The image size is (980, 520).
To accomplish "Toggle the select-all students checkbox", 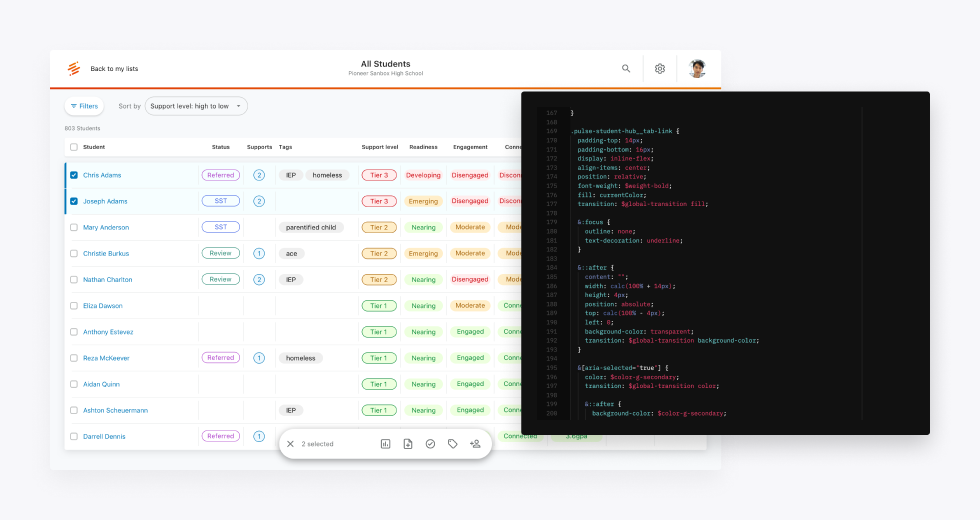I will coord(74,147).
